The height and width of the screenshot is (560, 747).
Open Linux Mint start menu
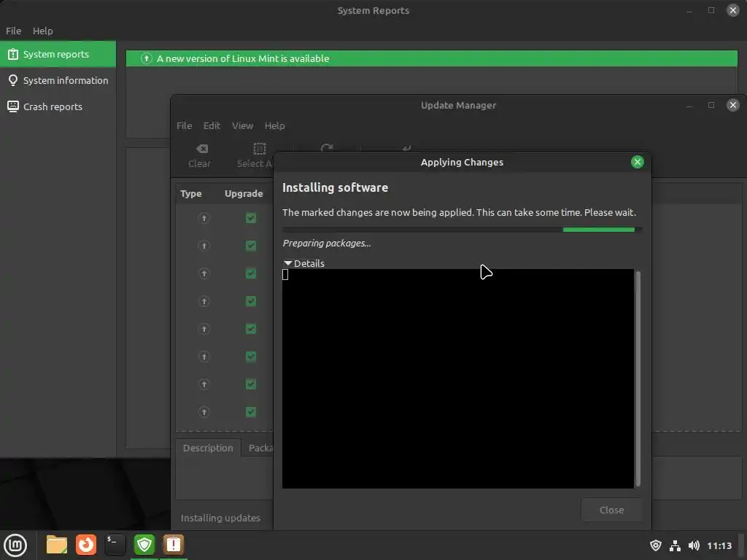pos(15,545)
